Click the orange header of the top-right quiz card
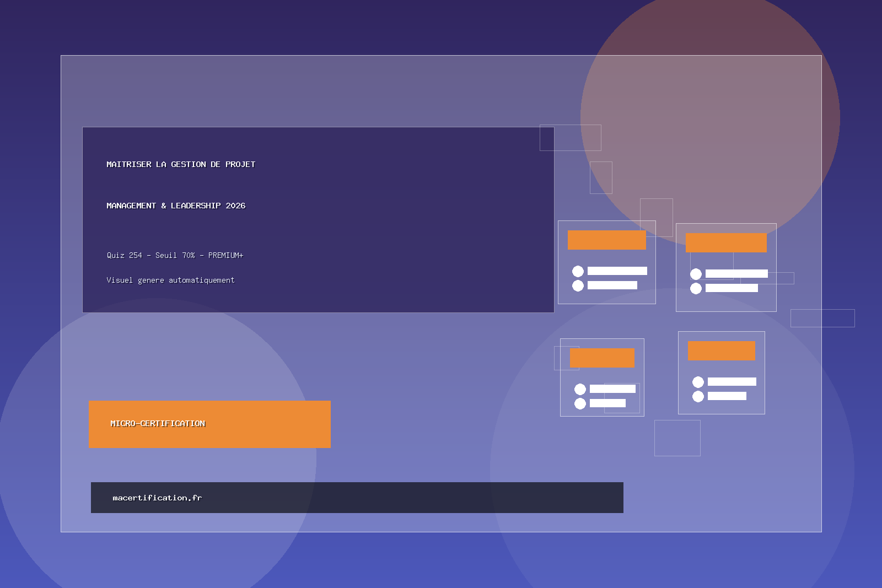 (x=727, y=242)
